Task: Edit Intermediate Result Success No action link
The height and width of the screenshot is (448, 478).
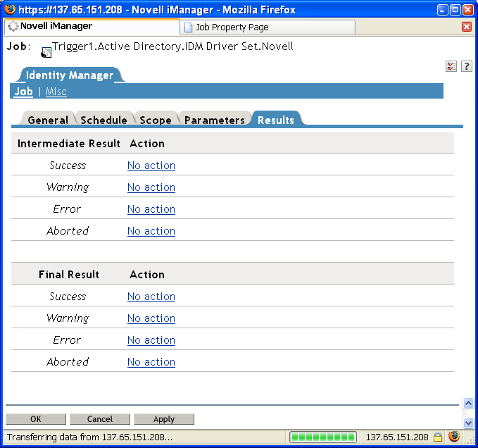Action: (151, 166)
